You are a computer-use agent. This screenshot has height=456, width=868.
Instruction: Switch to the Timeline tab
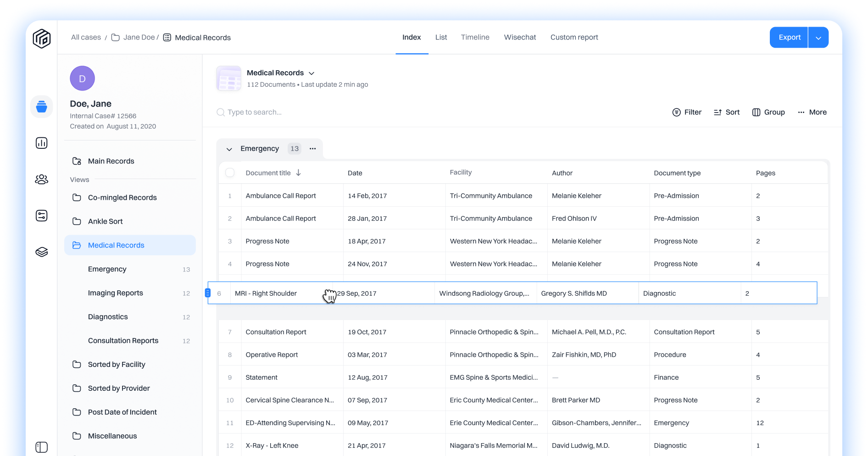pos(475,37)
